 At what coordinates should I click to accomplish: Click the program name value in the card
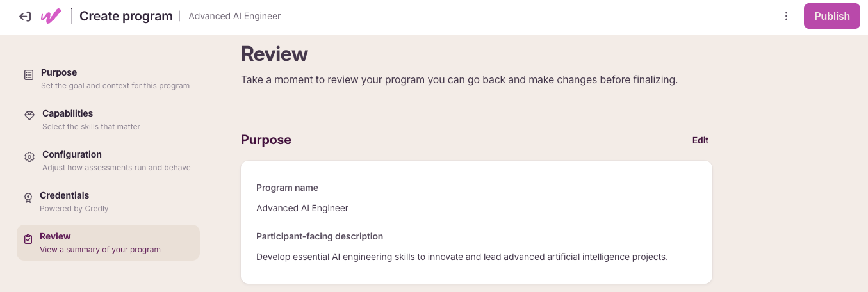302,208
